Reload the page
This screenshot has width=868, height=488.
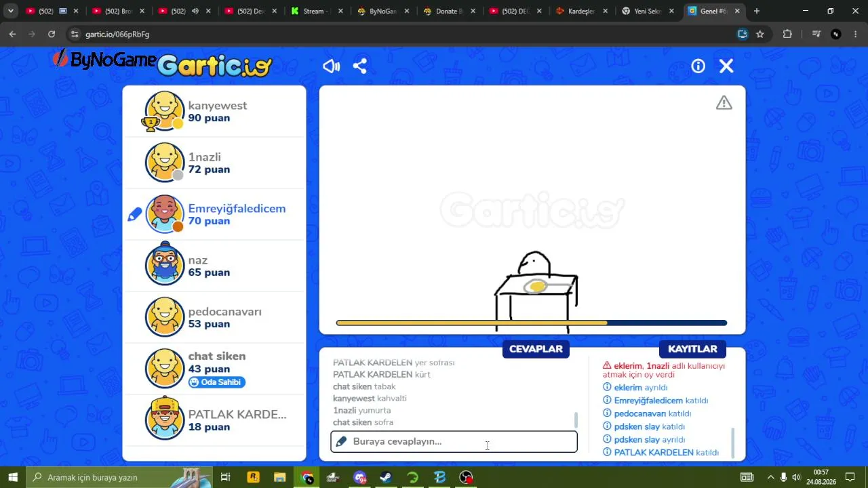pyautogui.click(x=52, y=34)
